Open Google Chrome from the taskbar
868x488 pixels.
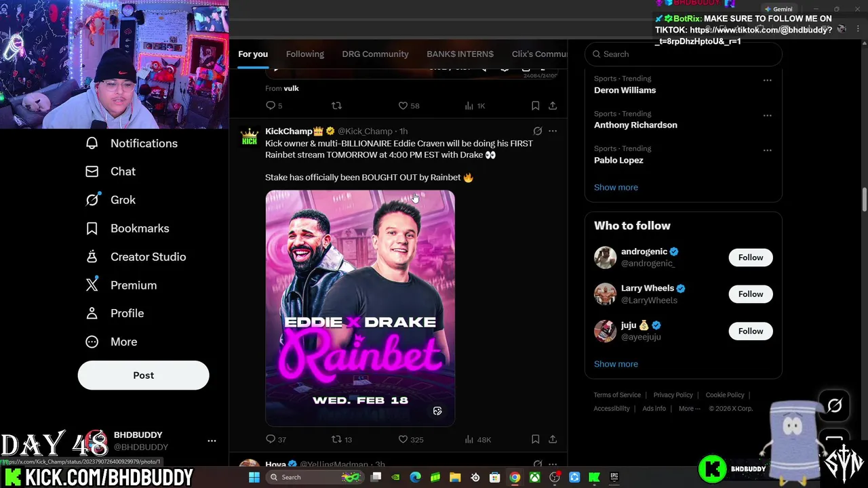pos(515,477)
